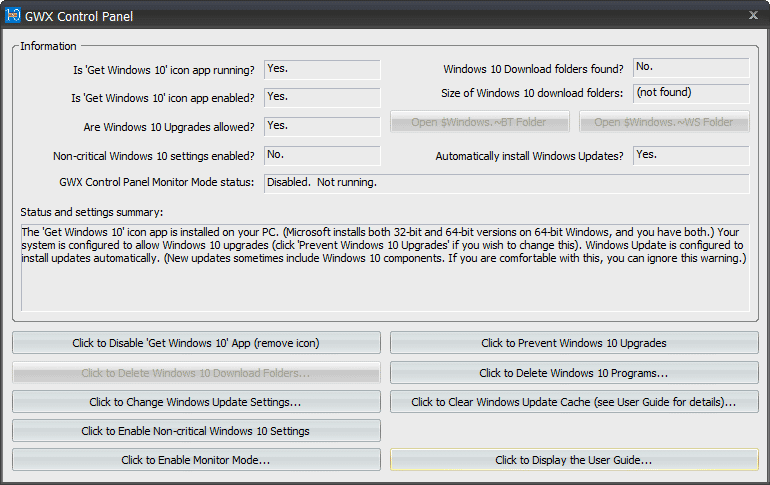Click to Prevent Windows 10 Upgrades
This screenshot has height=485, width=770.
[x=574, y=343]
